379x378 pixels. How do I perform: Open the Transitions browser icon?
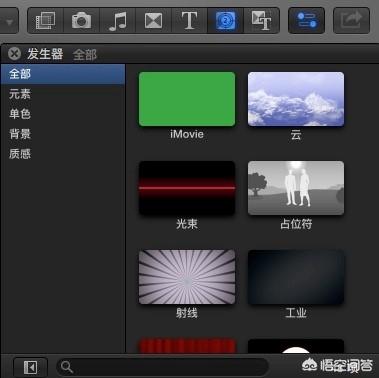153,21
